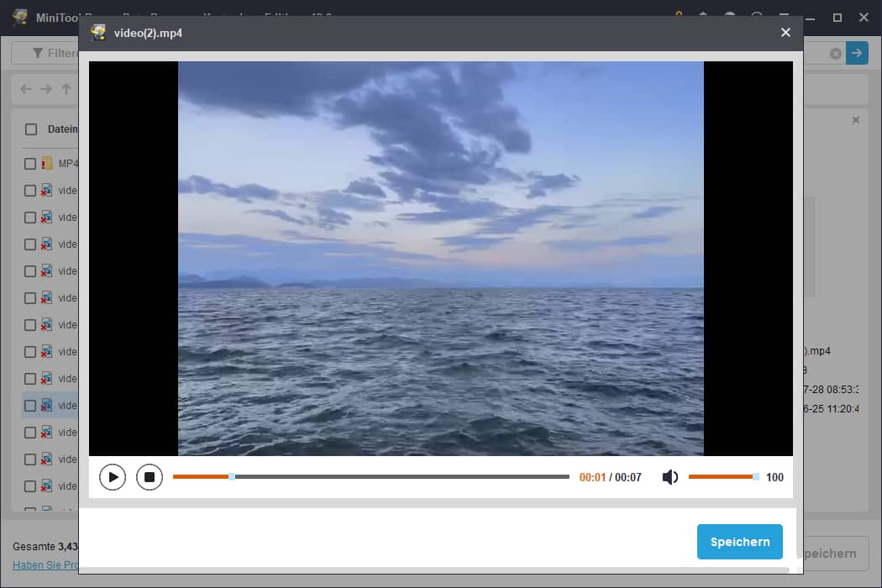Close the file info panel via its x icon
The height and width of the screenshot is (588, 882).
tap(856, 120)
